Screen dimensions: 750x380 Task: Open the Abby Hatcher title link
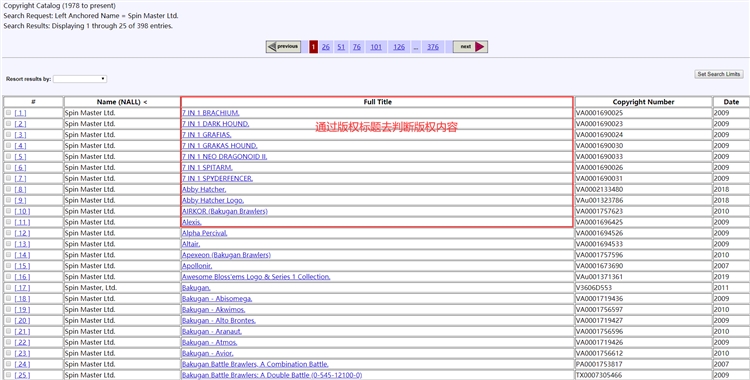tap(204, 190)
